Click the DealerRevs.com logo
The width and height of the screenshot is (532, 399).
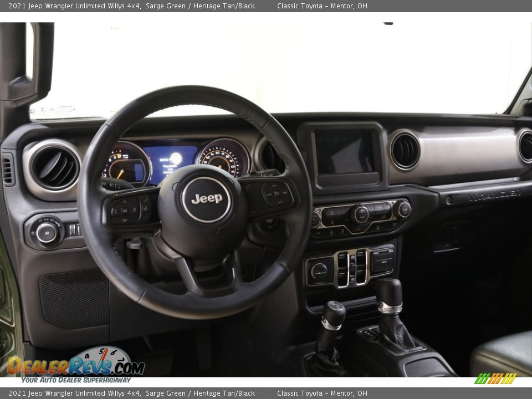click(76, 365)
